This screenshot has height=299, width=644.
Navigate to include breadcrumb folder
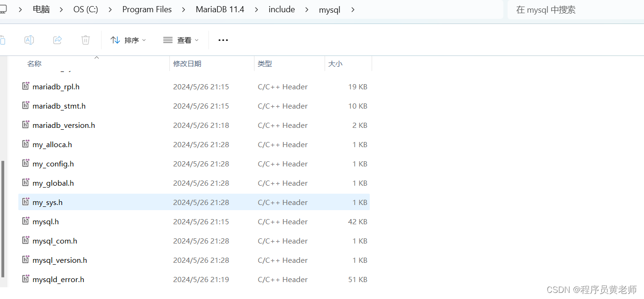point(282,9)
